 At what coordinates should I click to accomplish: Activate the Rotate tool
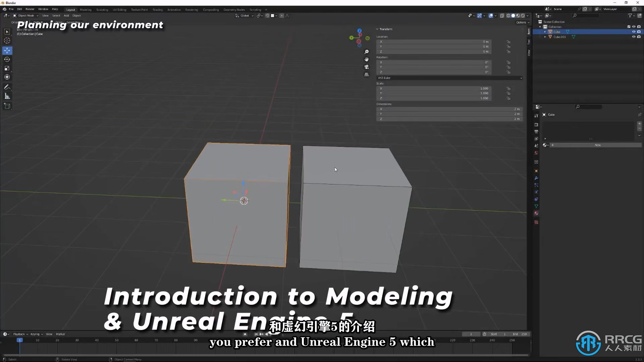(x=7, y=59)
